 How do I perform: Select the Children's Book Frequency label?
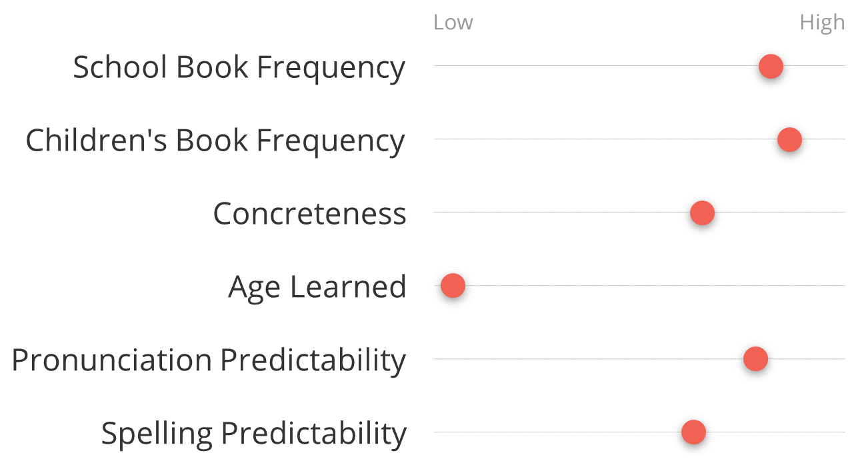click(x=215, y=141)
